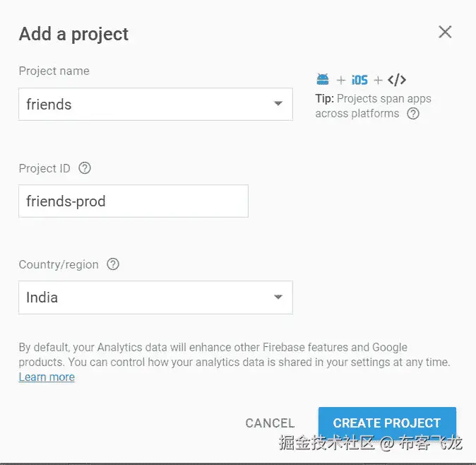Expand the Country/region dropdown arrow
Screen dimensions: 476x465
(x=278, y=298)
